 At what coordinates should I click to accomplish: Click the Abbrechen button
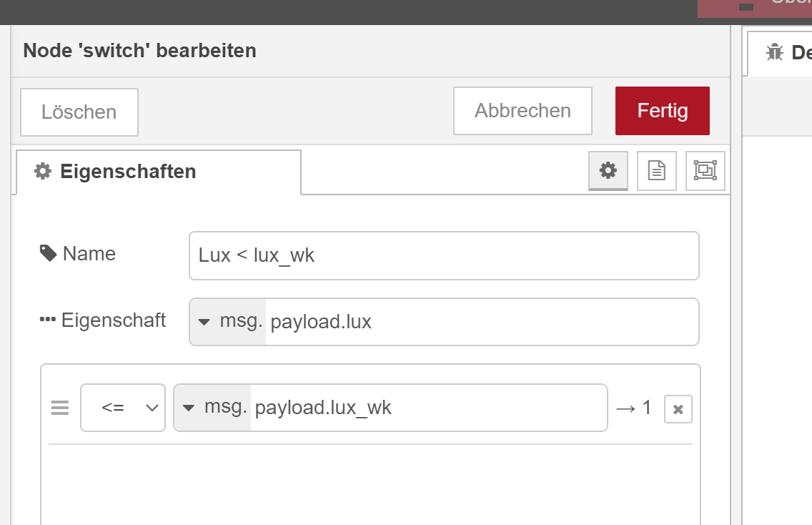click(x=523, y=111)
